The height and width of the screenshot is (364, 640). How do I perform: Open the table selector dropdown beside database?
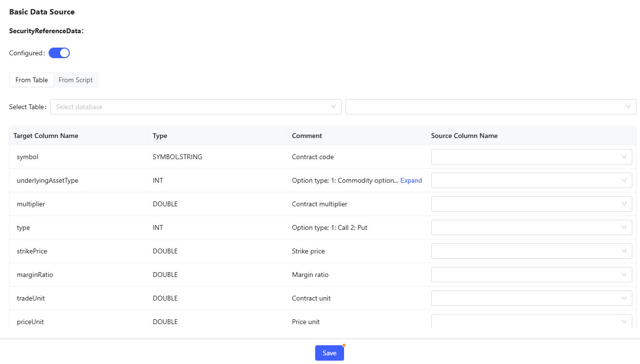tap(486, 107)
